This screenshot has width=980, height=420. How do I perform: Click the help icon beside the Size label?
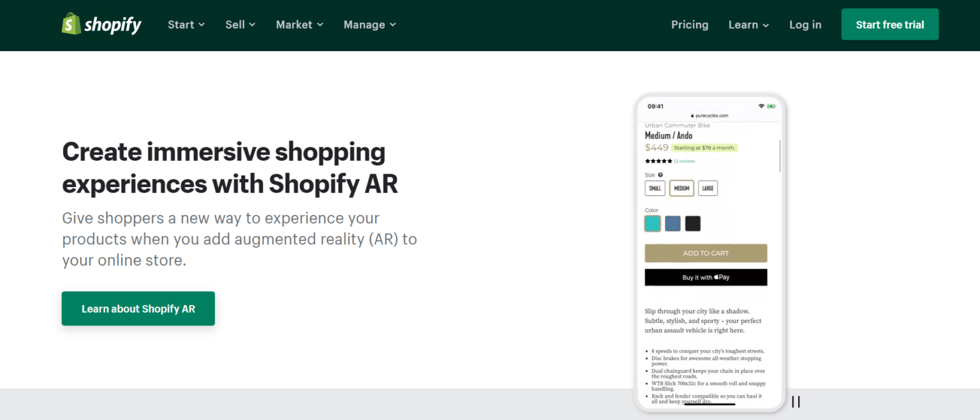[660, 175]
